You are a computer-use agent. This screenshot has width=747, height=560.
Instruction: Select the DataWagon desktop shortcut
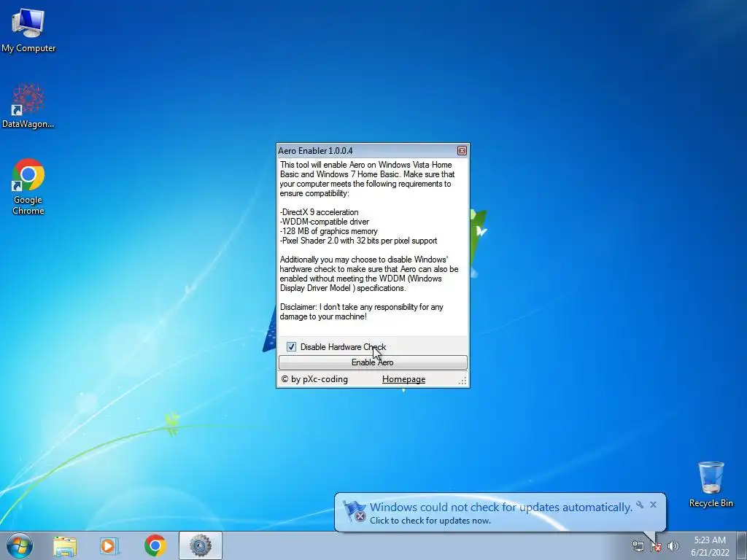pyautogui.click(x=28, y=106)
